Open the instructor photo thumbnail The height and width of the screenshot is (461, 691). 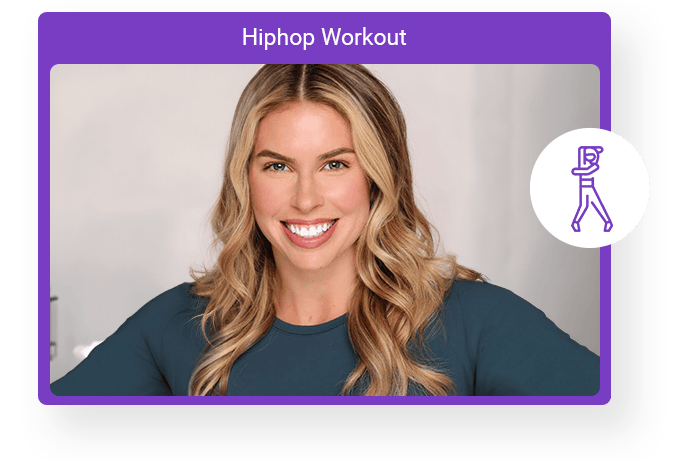click(324, 230)
